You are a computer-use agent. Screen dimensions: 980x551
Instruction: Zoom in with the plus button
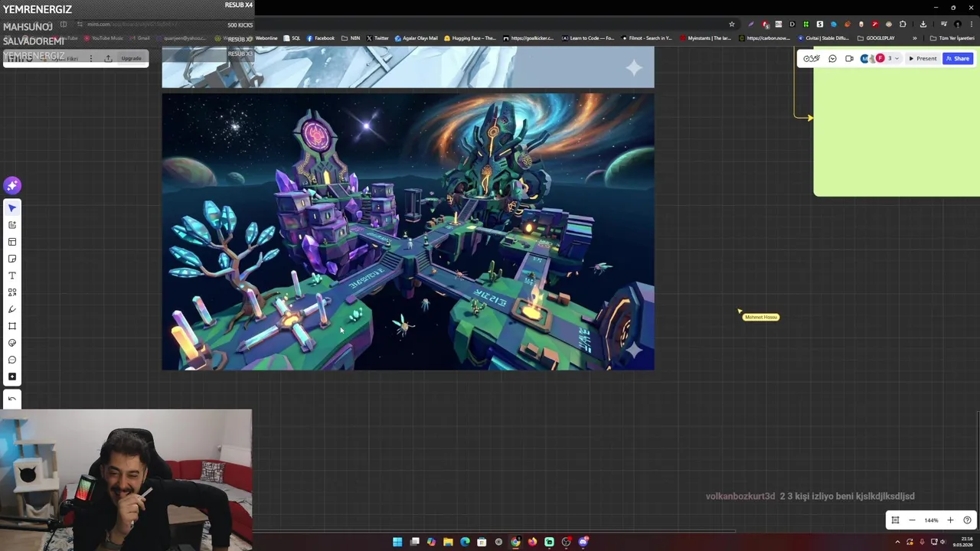coord(950,520)
